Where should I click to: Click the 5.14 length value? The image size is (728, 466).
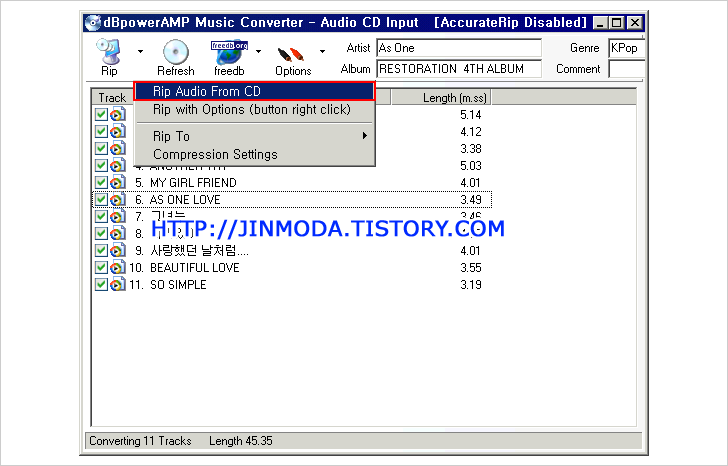coord(471,114)
